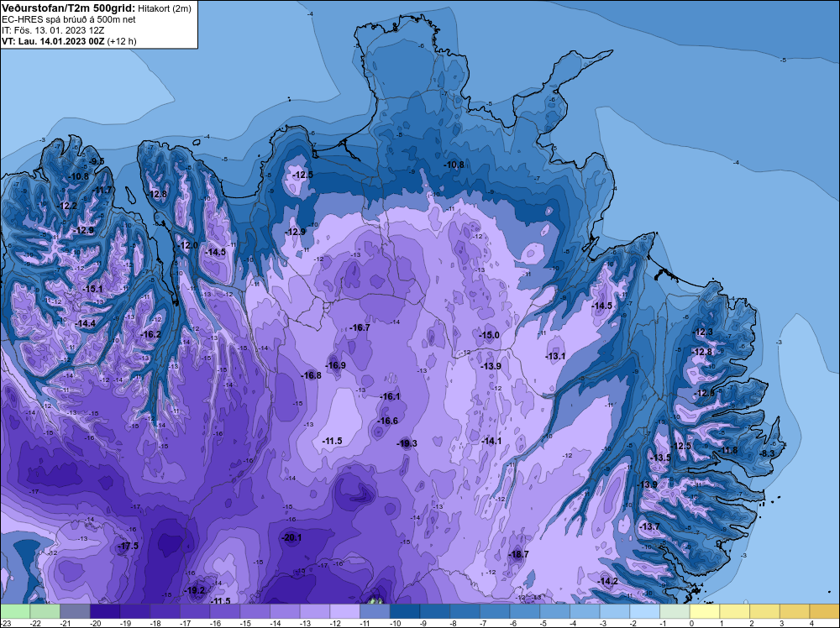Click the -12.2 temperature value
The image size is (840, 628).
[67, 206]
